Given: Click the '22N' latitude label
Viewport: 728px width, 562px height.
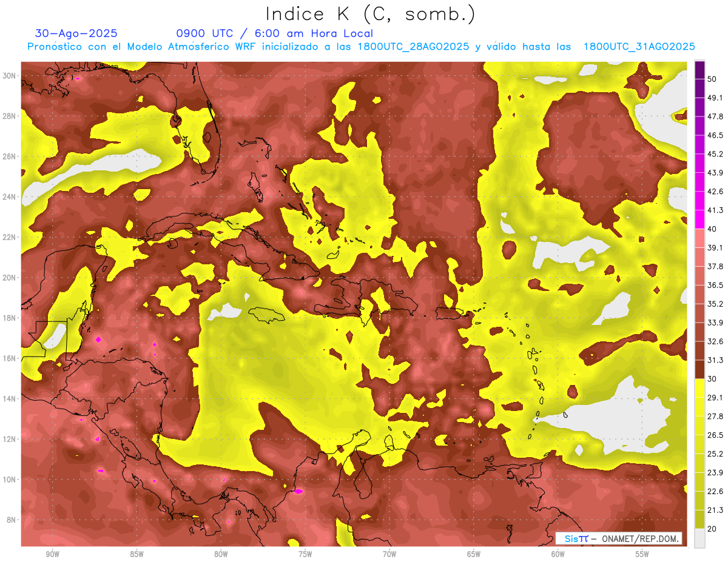Looking at the screenshot, I should [x=9, y=237].
